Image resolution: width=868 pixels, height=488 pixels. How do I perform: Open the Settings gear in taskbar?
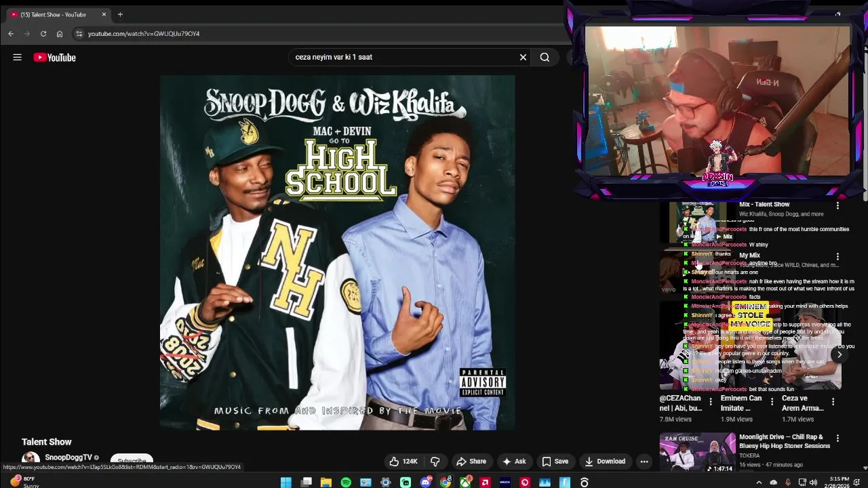click(386, 483)
